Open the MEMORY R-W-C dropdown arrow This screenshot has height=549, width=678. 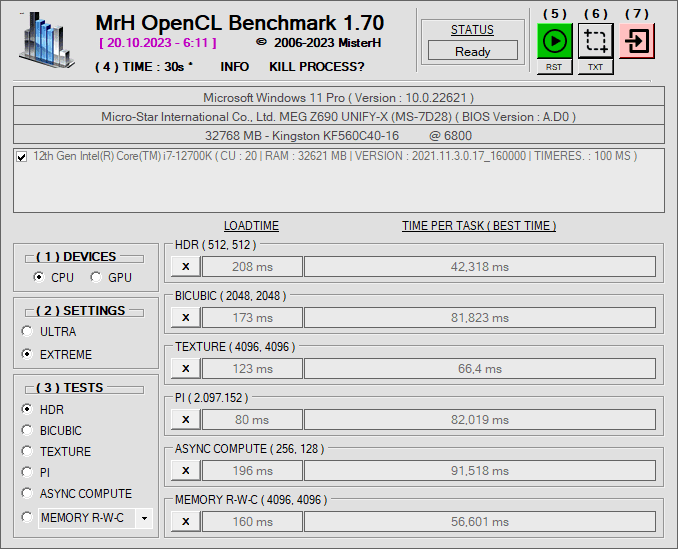coord(144,518)
